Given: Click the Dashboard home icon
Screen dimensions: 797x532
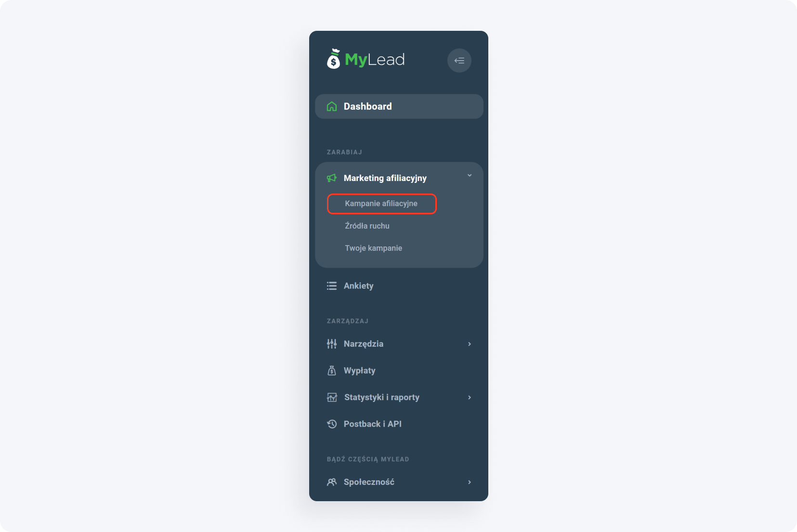Looking at the screenshot, I should click(x=332, y=106).
